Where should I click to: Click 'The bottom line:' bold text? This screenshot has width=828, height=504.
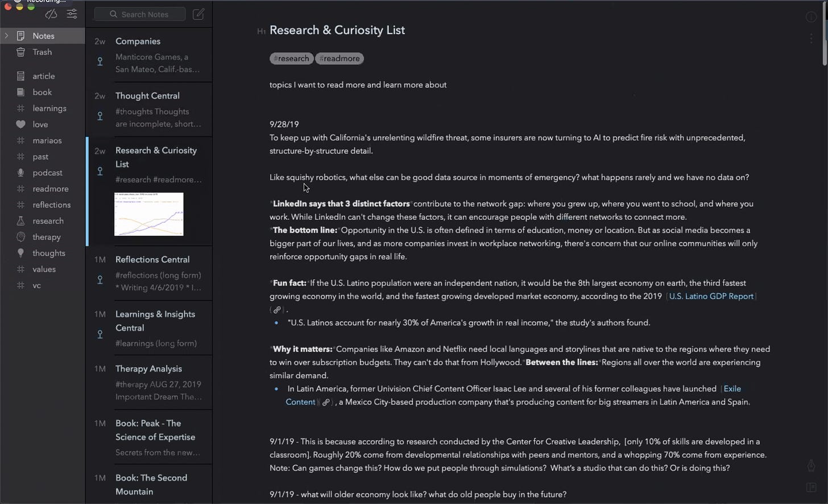point(305,230)
